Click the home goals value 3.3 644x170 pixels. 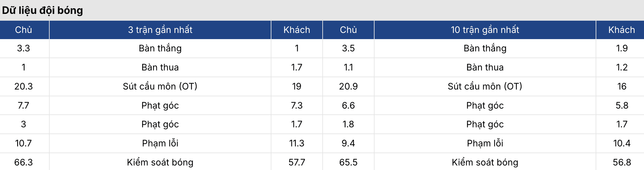point(24,48)
